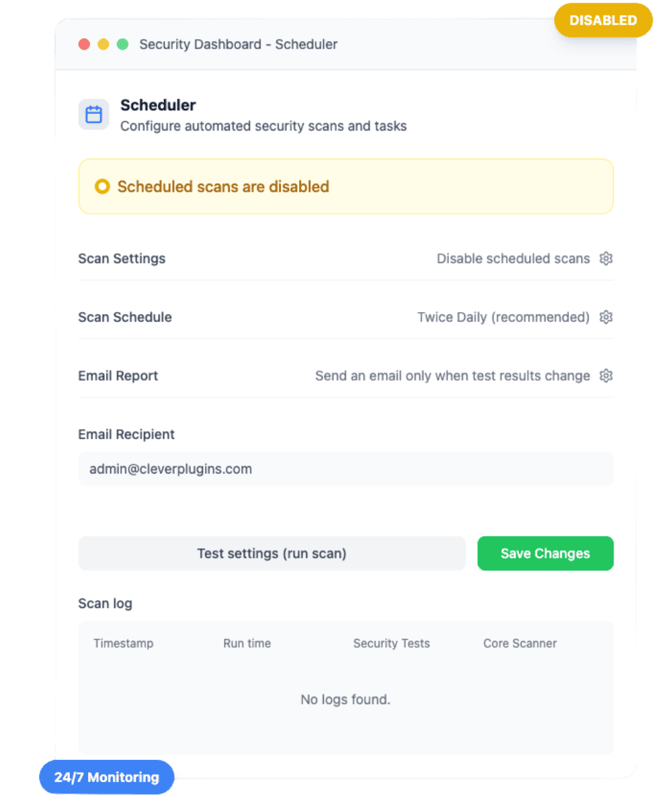This screenshot has height=807, width=672.
Task: Click the yellow minimize window dot
Action: click(x=103, y=44)
